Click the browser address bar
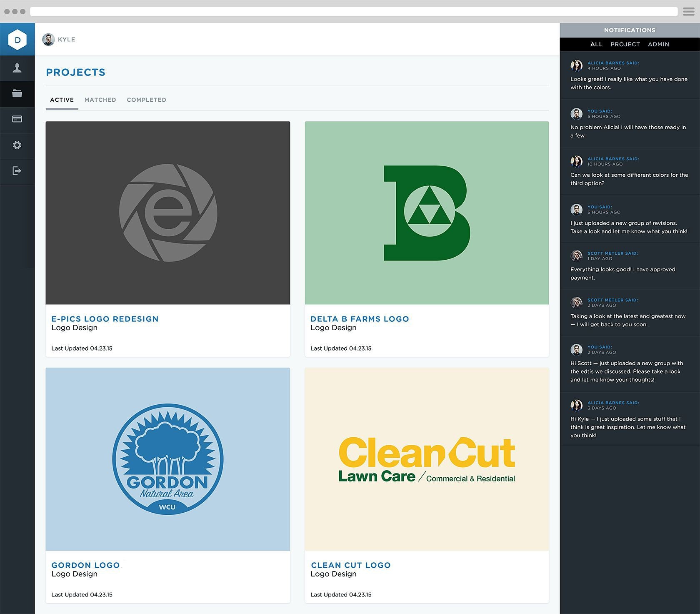The height and width of the screenshot is (614, 700). [x=354, y=11]
